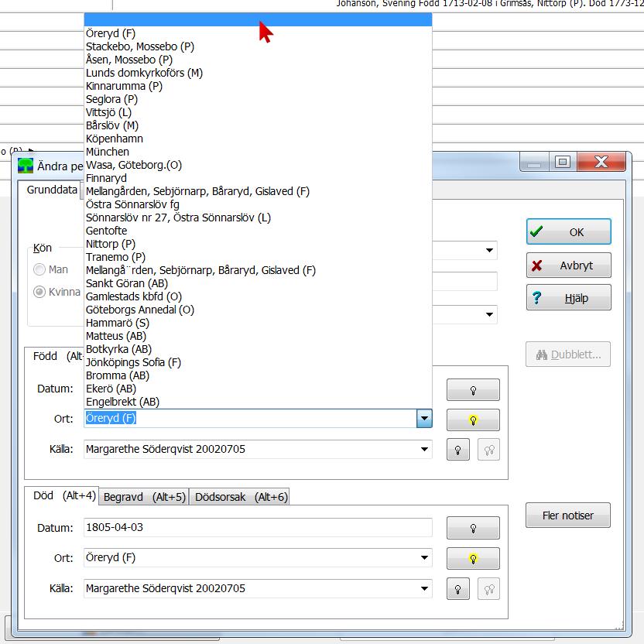Click the green tree icon in title bar
Screen dimensions: 644x644
pyautogui.click(x=26, y=166)
